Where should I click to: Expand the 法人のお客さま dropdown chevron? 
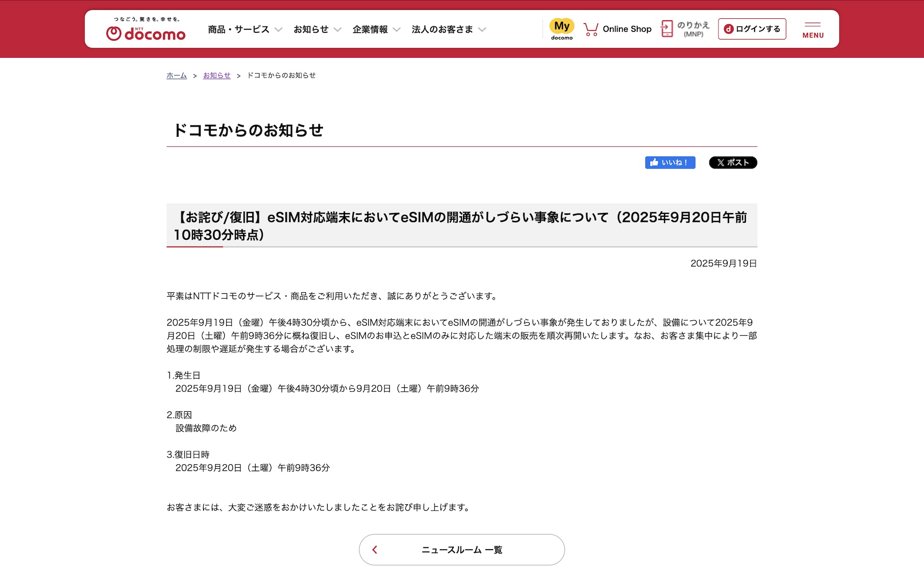[x=482, y=30]
